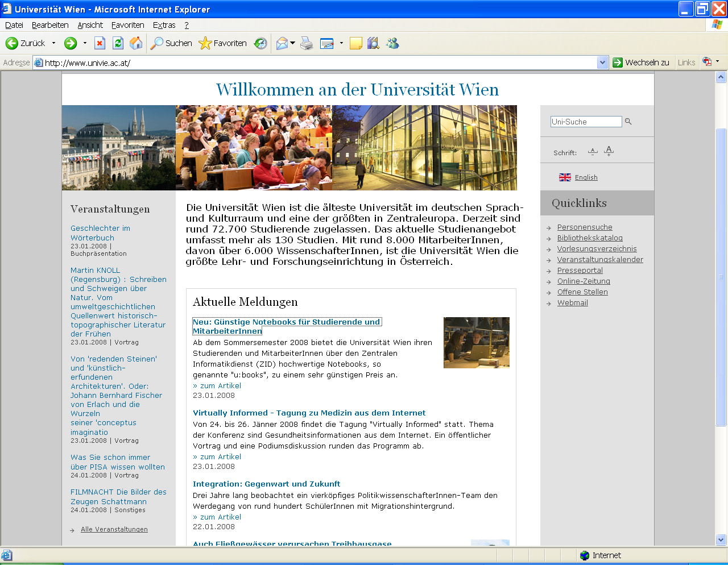Go back with the Zurück button
The height and width of the screenshot is (565, 728).
click(26, 43)
